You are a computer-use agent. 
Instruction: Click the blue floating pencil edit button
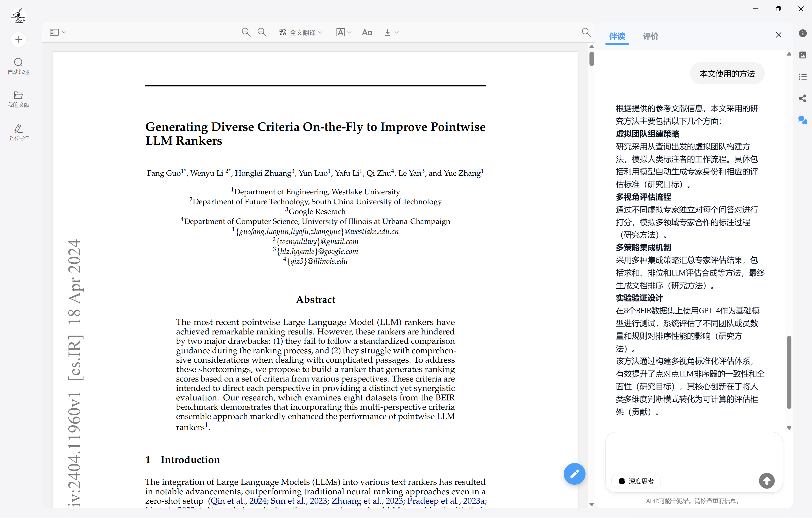(x=574, y=474)
